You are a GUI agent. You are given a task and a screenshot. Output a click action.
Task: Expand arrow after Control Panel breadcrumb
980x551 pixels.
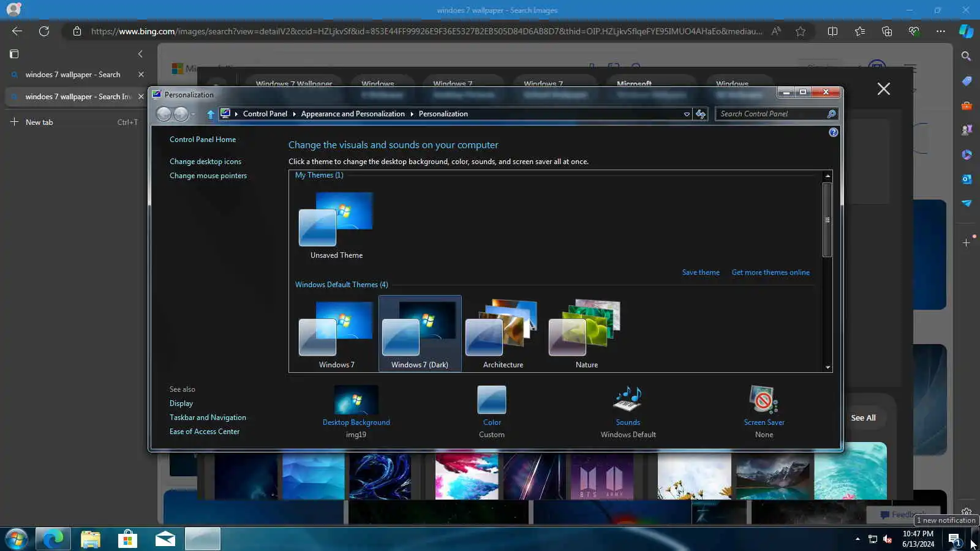(294, 114)
